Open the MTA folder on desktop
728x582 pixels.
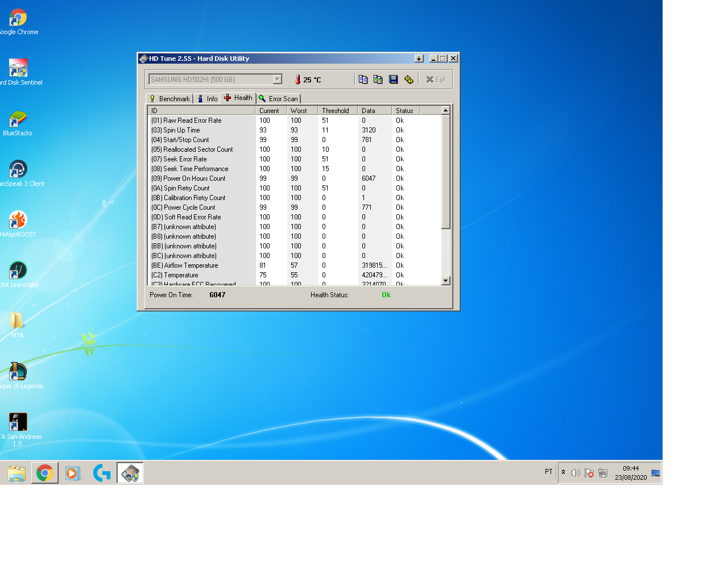[17, 325]
